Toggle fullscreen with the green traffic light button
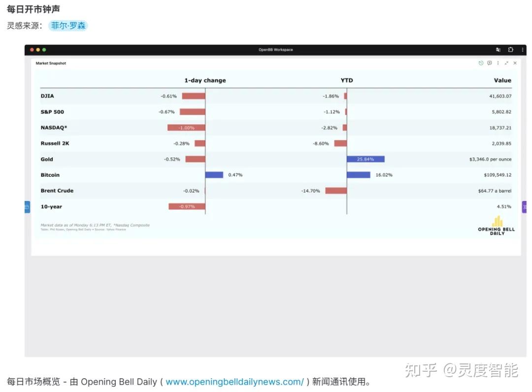Viewport: 532px width, 392px height. 44,50
